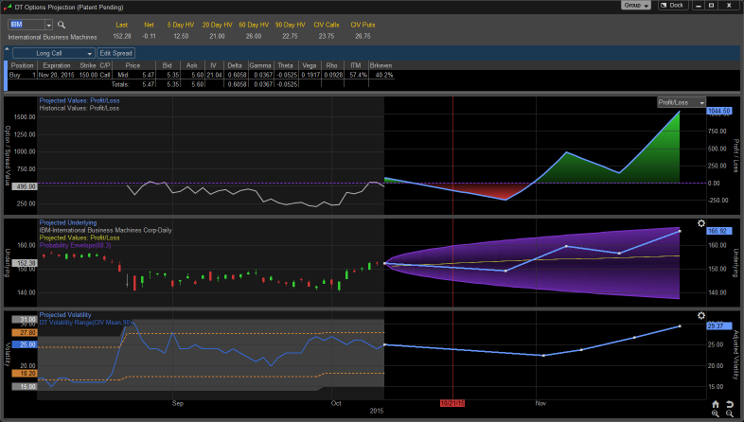Click the 152.38 underlying price axis label
Viewport: 744px width, 422px height.
click(25, 263)
